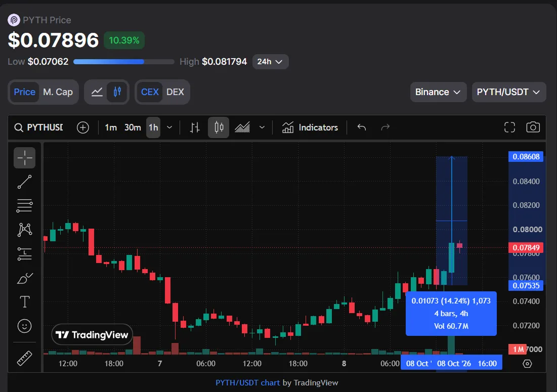The width and height of the screenshot is (557, 392).
Task: Open the Indicators dialog
Action: pyautogui.click(x=310, y=127)
